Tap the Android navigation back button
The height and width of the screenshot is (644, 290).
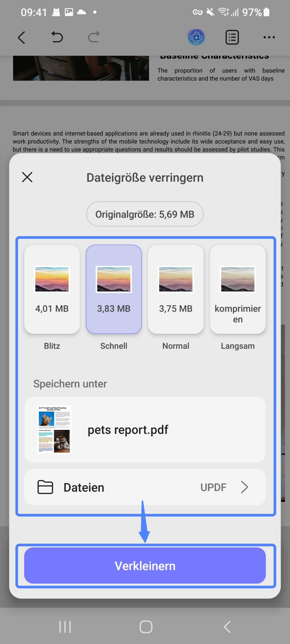227,627
